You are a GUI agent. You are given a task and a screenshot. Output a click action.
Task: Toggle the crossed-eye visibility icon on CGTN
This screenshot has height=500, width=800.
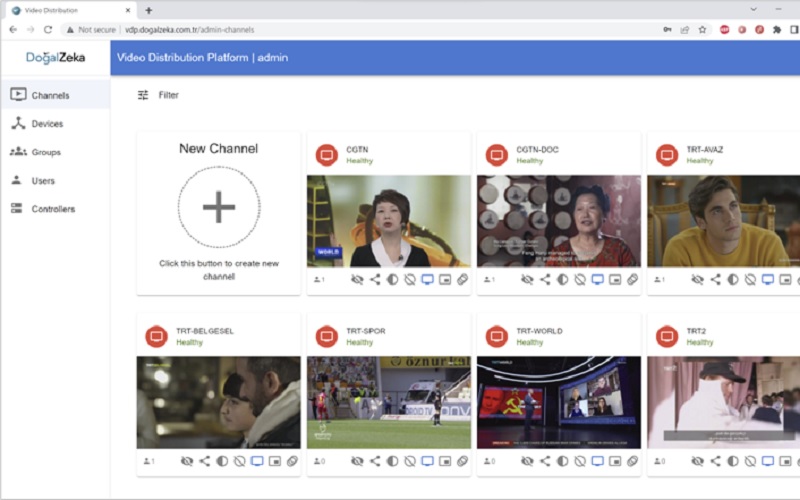pyautogui.click(x=357, y=280)
